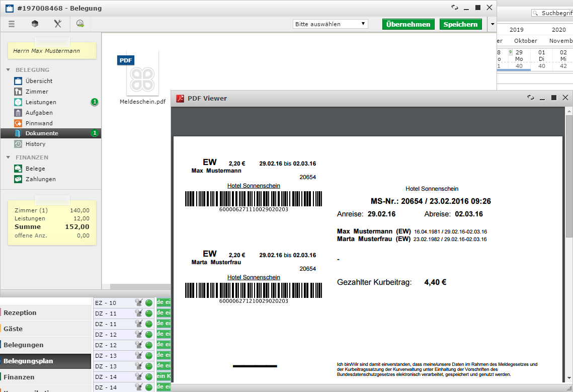
Task: Click the "Abreise: 02.03.16" text in the PDF
Action: 453,214
